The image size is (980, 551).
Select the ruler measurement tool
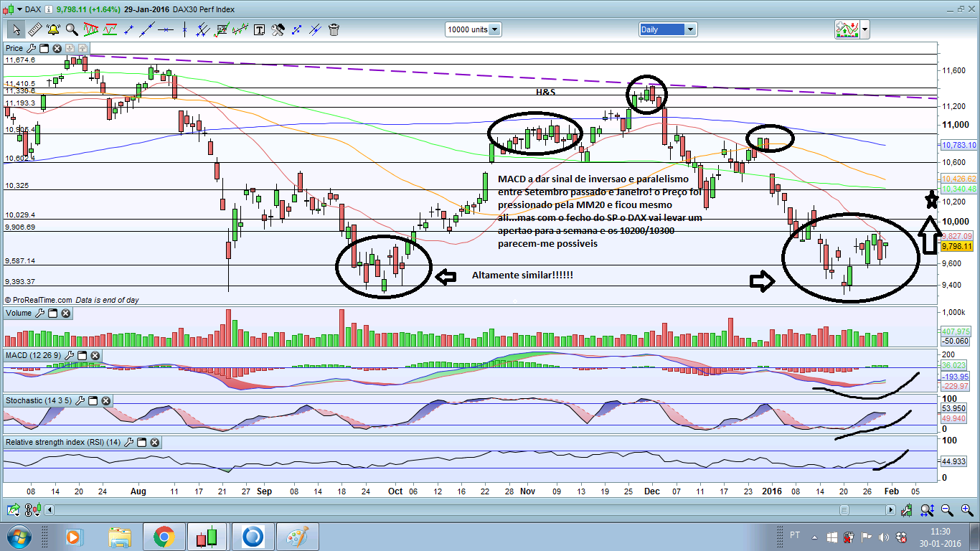[34, 29]
